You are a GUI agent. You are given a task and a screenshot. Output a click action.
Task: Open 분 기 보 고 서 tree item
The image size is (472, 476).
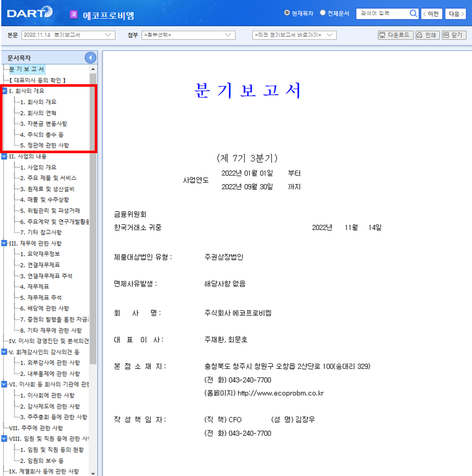(27, 69)
